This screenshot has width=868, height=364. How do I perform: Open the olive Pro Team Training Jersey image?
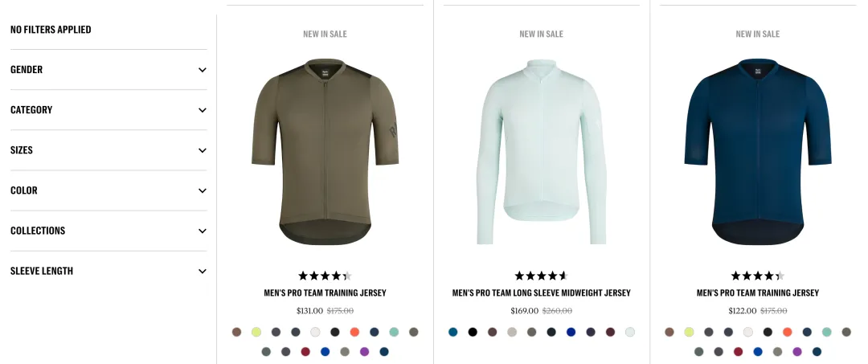tap(325, 152)
